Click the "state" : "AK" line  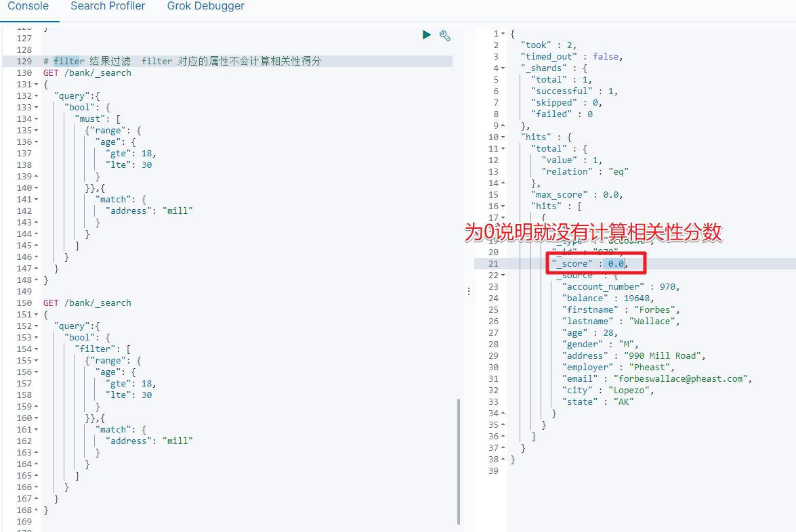(x=598, y=402)
